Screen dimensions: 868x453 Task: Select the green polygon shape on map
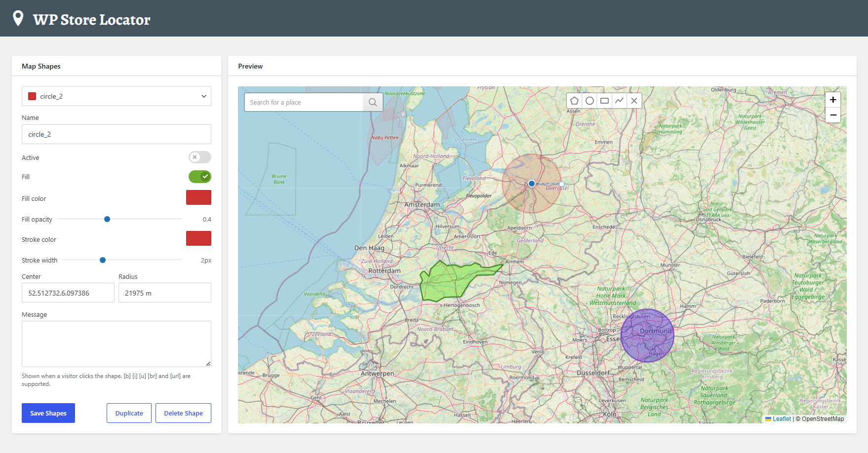coord(452,281)
